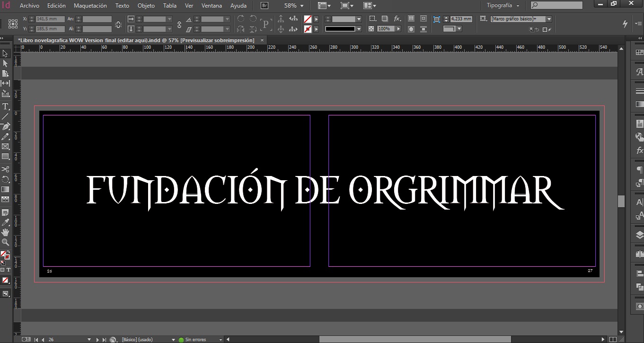Toggle formatting affects text button
644x343 pixels.
click(x=9, y=270)
